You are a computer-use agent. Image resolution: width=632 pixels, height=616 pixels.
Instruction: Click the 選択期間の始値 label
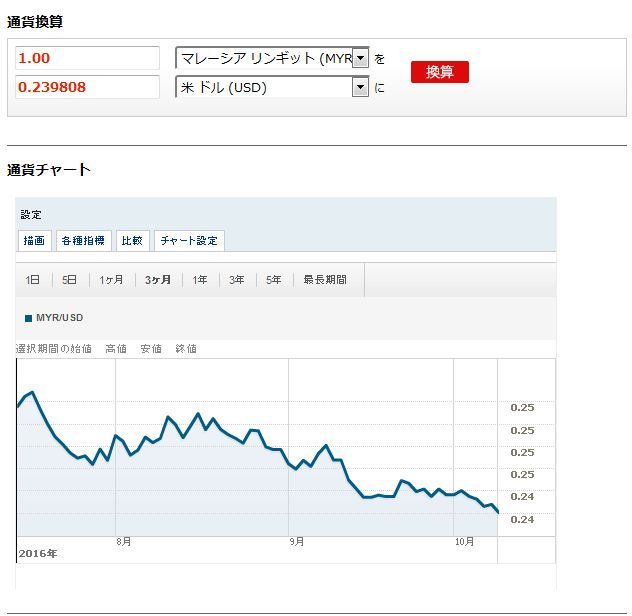coord(54,348)
